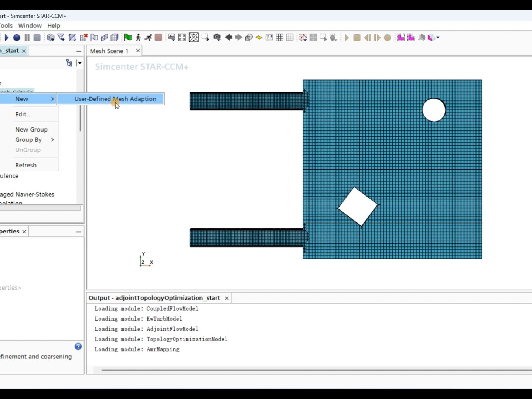Choose New Group in the context menu
This screenshot has height=399, width=532.
point(31,129)
